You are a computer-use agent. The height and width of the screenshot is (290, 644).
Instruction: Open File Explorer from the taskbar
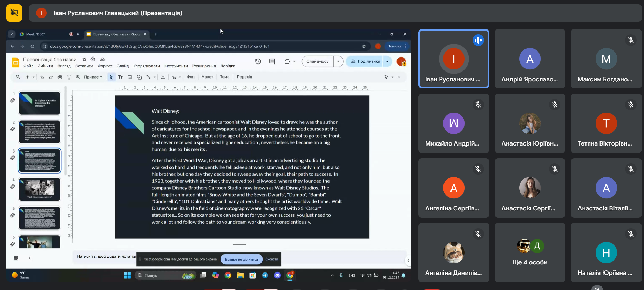click(x=240, y=275)
